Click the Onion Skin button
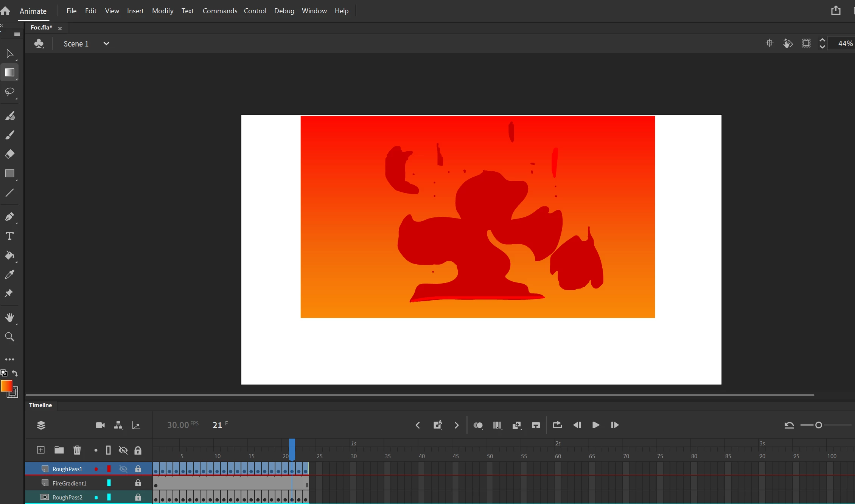 click(478, 425)
